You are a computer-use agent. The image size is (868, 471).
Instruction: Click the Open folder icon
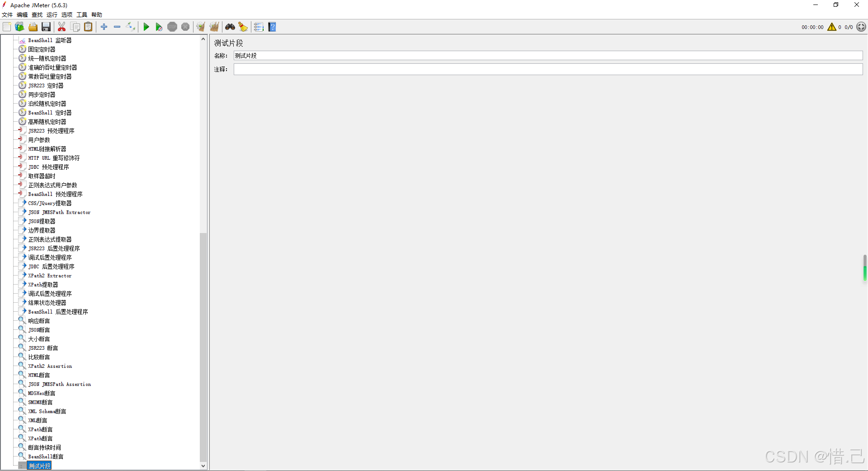[x=33, y=27]
